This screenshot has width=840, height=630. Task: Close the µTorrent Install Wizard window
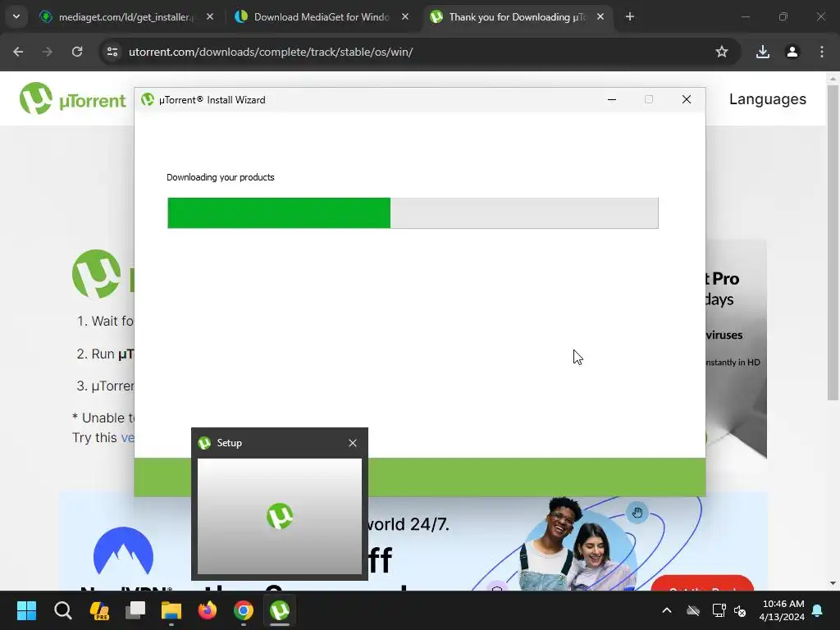[x=687, y=99]
